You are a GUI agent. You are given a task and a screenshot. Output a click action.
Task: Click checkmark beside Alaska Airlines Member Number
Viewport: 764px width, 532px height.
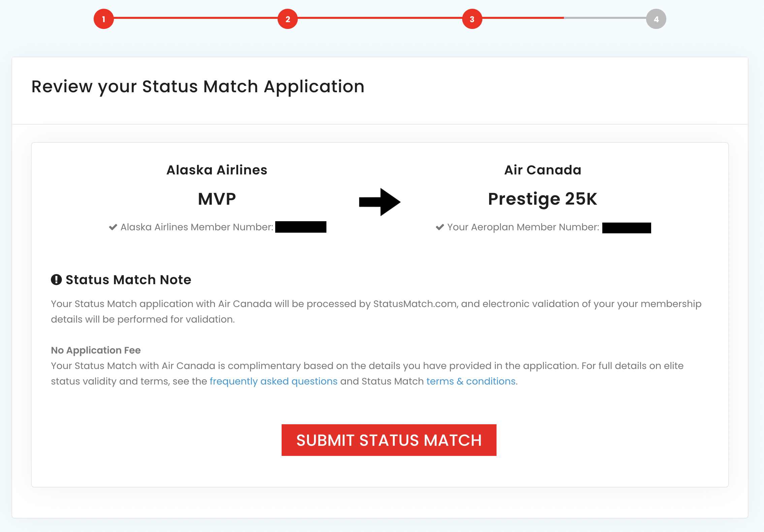(x=113, y=227)
